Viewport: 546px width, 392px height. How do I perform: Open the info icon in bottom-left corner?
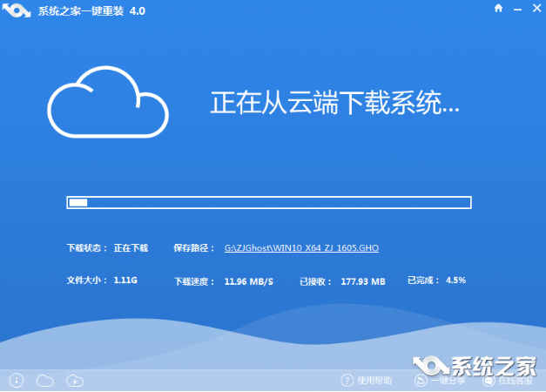[x=16, y=380]
